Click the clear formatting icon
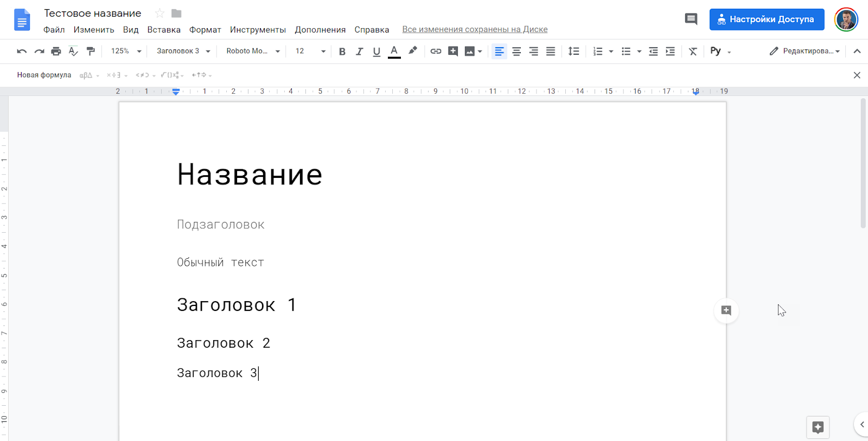Viewport: 868px width, 441px height. pos(693,51)
